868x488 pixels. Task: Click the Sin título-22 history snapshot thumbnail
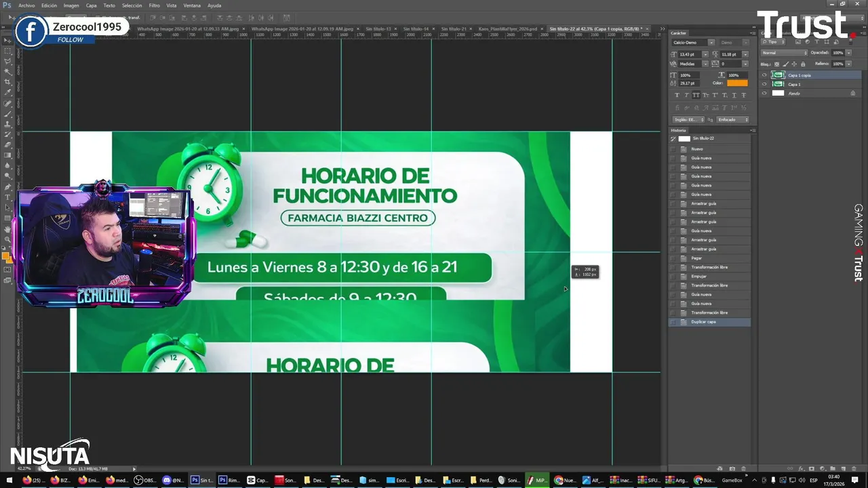point(684,138)
